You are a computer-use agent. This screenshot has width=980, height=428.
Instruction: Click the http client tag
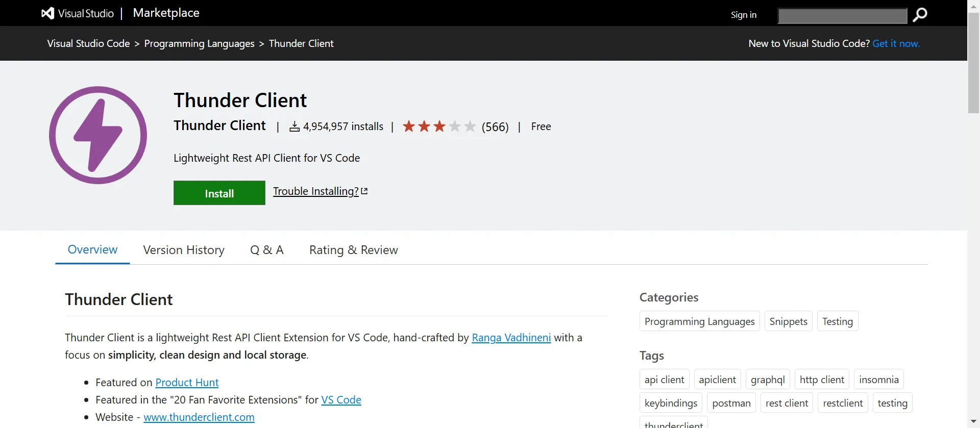[822, 380]
